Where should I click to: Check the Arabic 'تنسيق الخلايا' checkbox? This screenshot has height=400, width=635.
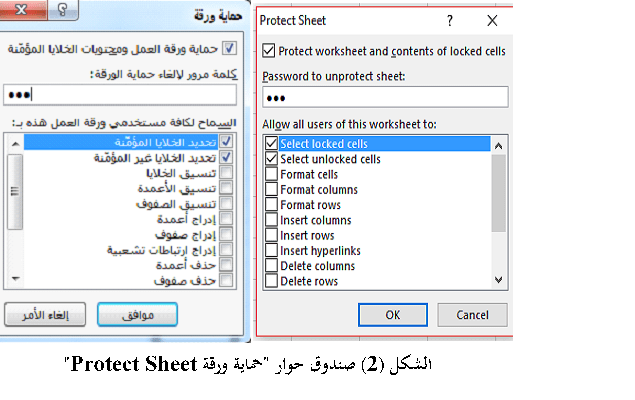(x=225, y=173)
